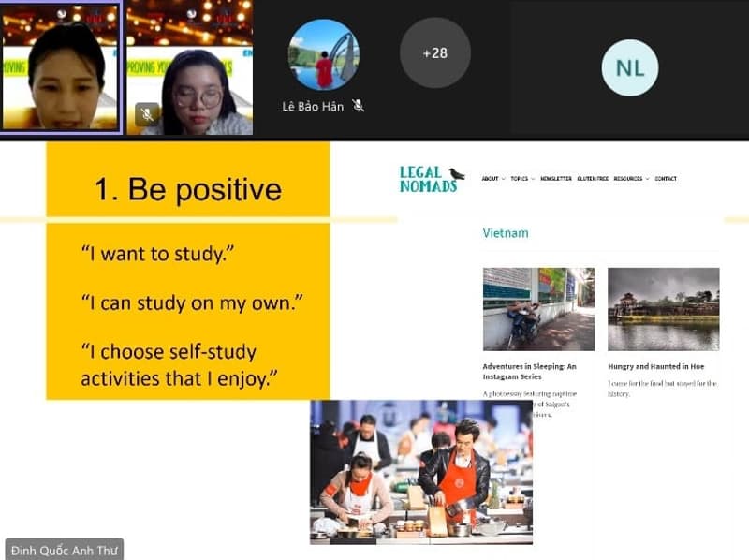
Task: Show the +28 more participants
Action: click(x=434, y=53)
